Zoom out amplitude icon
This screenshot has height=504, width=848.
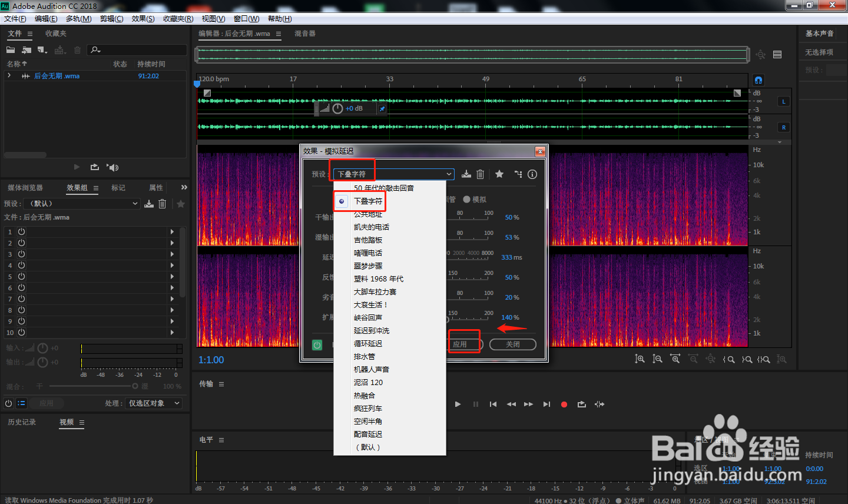pyautogui.click(x=658, y=359)
